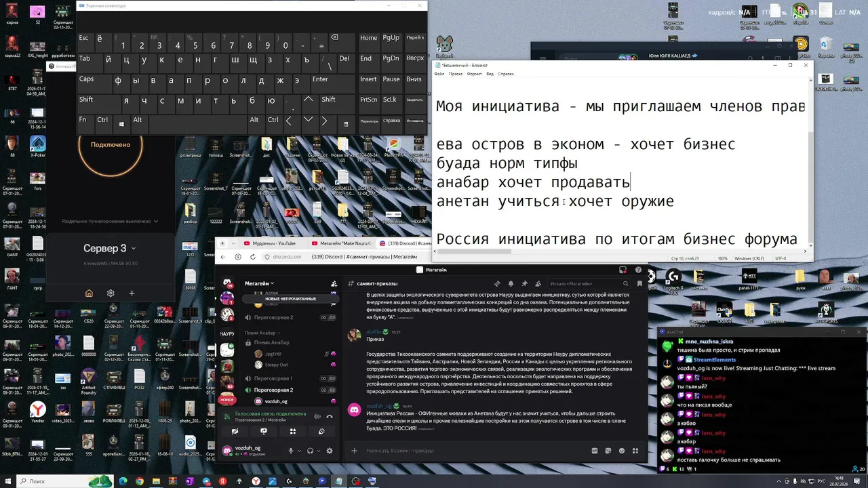Viewport: 868px width, 488px height.
Task: Open sticker picker in Discord message bar
Action: pos(608,451)
